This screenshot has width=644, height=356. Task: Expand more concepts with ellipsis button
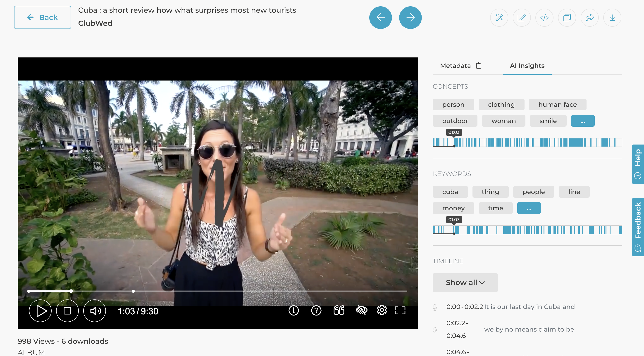pyautogui.click(x=582, y=121)
